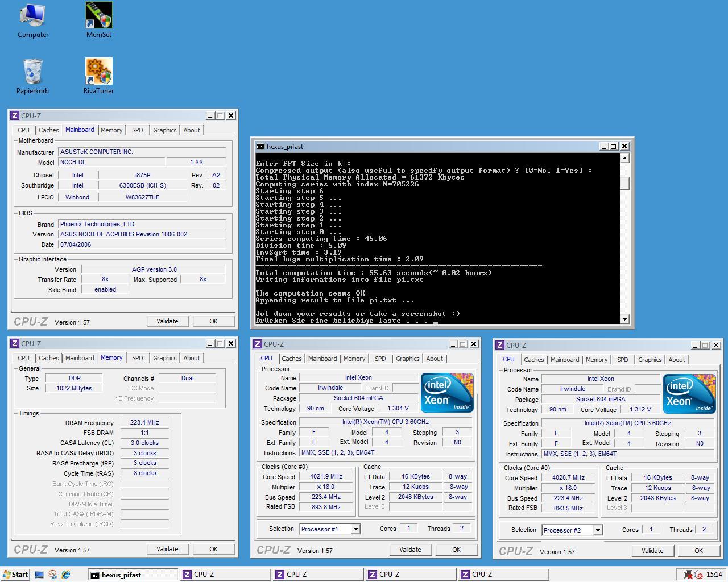This screenshot has width=728, height=582.
Task: Click the Show Desktop quick launch icon
Action: tap(39, 575)
